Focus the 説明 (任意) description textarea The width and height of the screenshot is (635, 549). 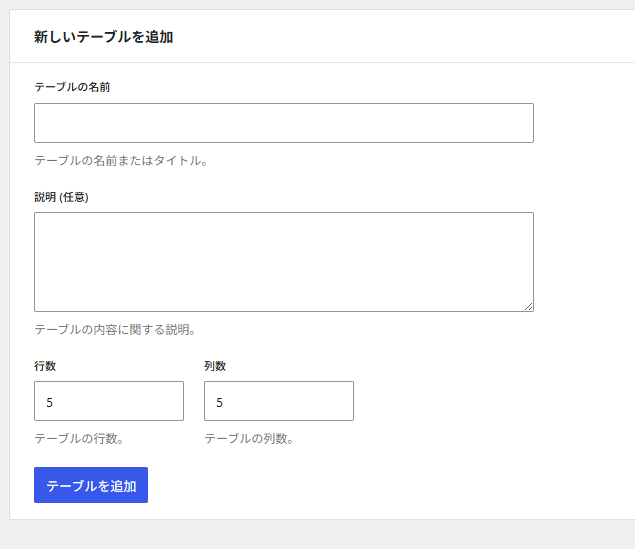coord(283,261)
